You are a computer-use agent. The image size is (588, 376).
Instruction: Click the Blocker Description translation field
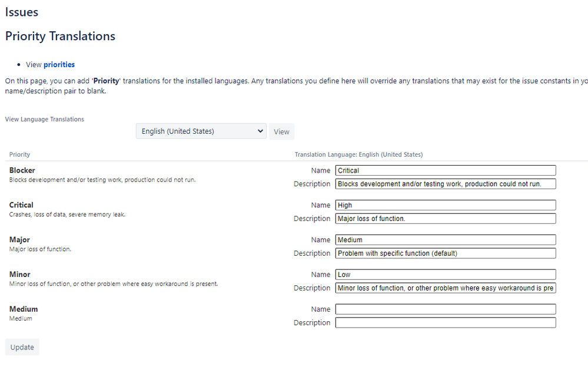(446, 184)
